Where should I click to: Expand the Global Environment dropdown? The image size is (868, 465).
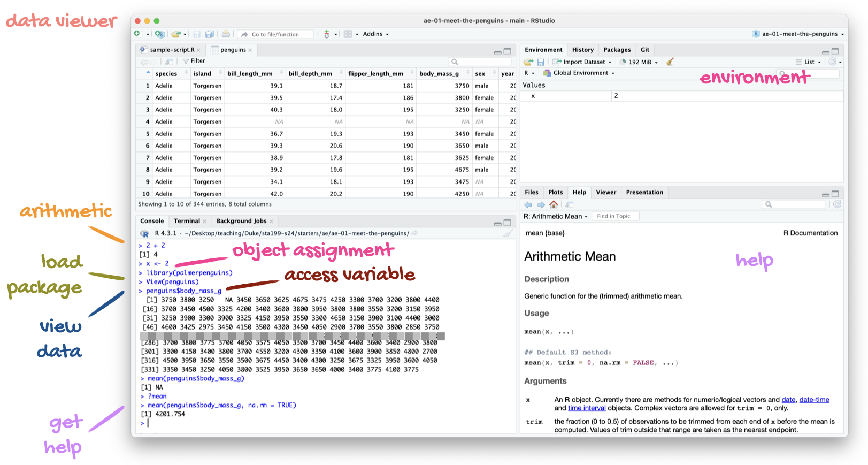[x=581, y=73]
